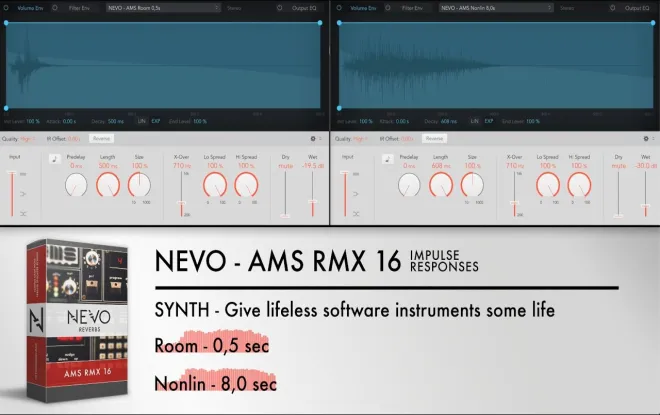Toggle Filter Env power in left plugin
660x415 pixels.
tap(55, 8)
